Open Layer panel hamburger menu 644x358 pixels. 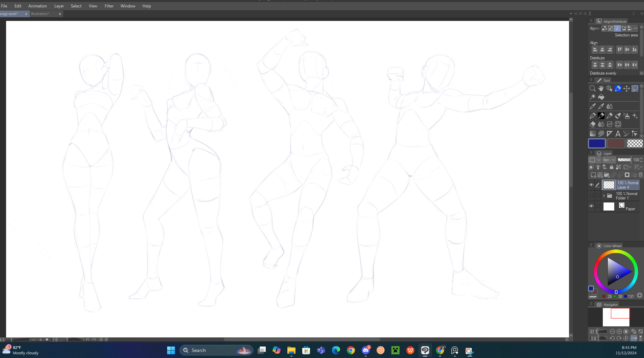coord(591,153)
